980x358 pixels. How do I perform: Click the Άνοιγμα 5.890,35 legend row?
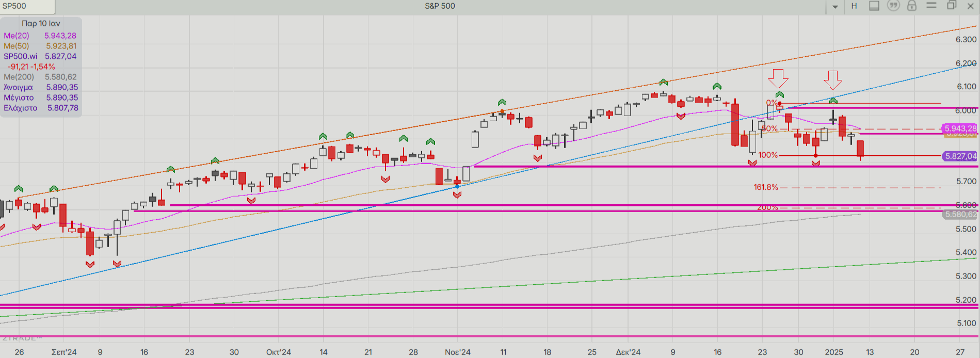click(41, 87)
